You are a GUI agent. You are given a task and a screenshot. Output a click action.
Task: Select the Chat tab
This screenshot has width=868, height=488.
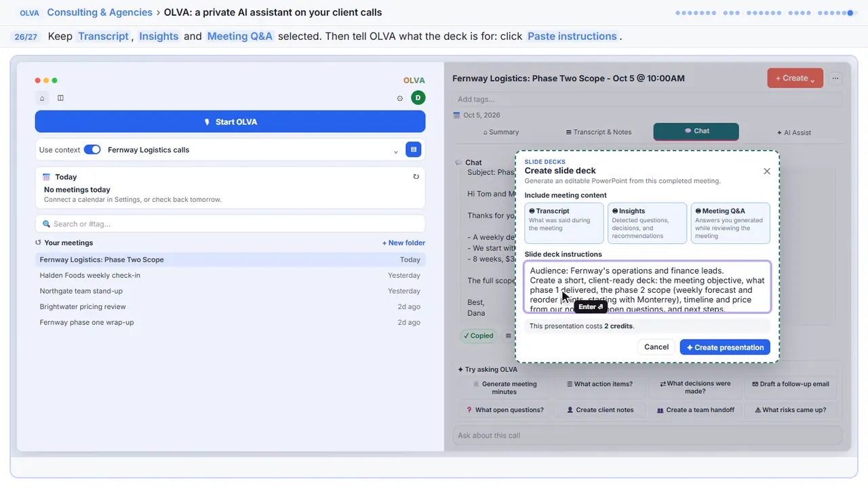(696, 131)
